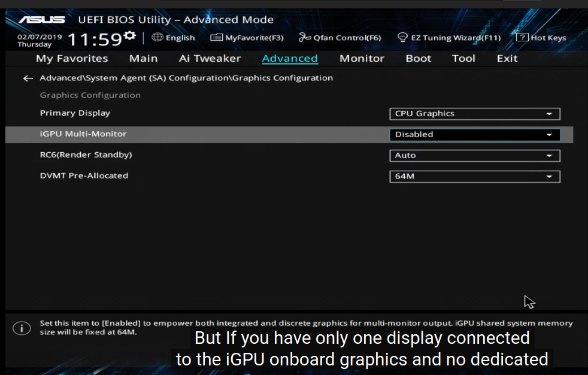Open MyFavorite(F3)

pyautogui.click(x=247, y=38)
